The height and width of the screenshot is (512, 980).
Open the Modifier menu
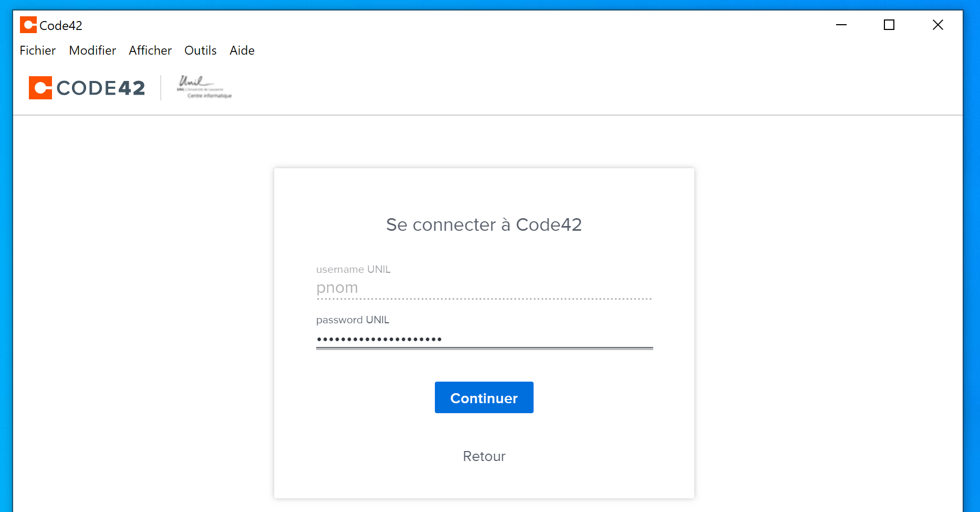tap(92, 50)
